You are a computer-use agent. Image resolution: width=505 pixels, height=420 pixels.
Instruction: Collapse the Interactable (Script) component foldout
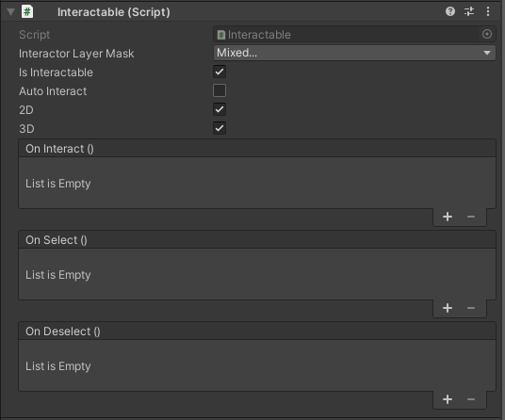click(x=10, y=12)
